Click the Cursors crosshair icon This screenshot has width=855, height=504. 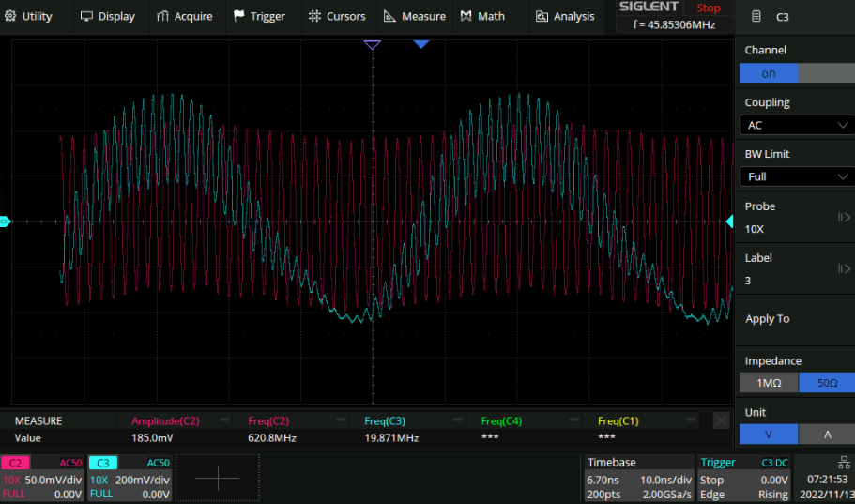[x=315, y=16]
